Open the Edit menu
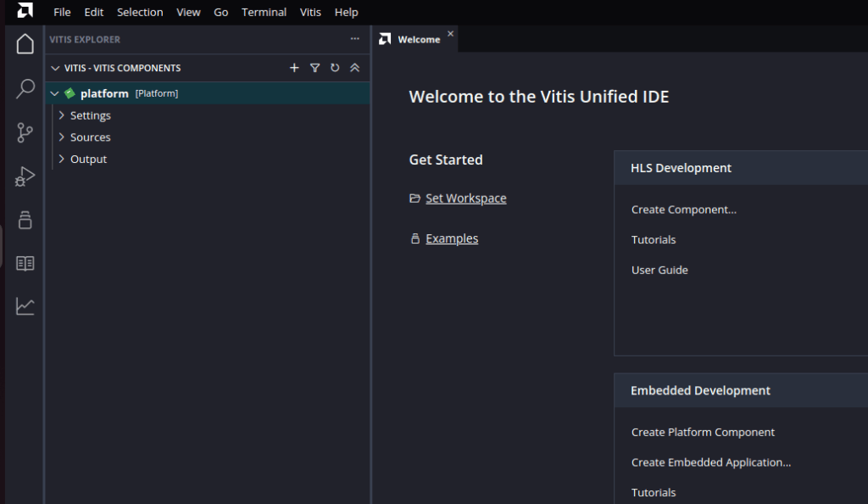 (93, 12)
